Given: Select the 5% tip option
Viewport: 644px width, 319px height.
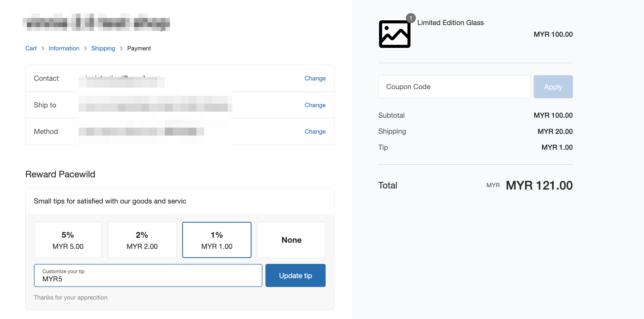Looking at the screenshot, I should [x=68, y=240].
